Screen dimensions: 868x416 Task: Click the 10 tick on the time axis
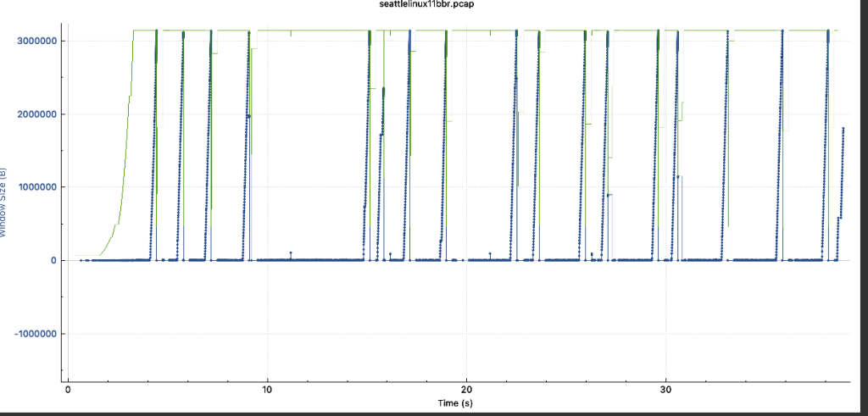(267, 391)
